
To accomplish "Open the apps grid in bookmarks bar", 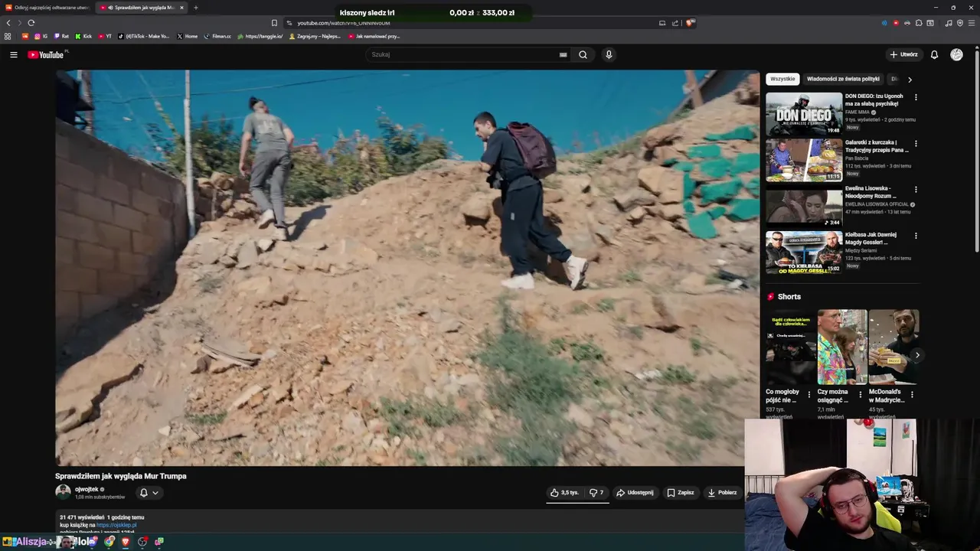I will tap(8, 36).
